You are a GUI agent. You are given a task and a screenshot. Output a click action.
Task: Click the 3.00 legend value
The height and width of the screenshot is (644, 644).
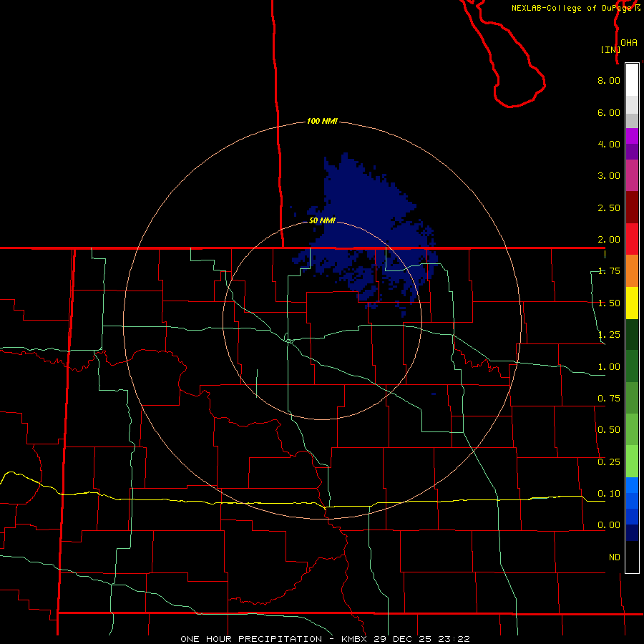(x=609, y=176)
